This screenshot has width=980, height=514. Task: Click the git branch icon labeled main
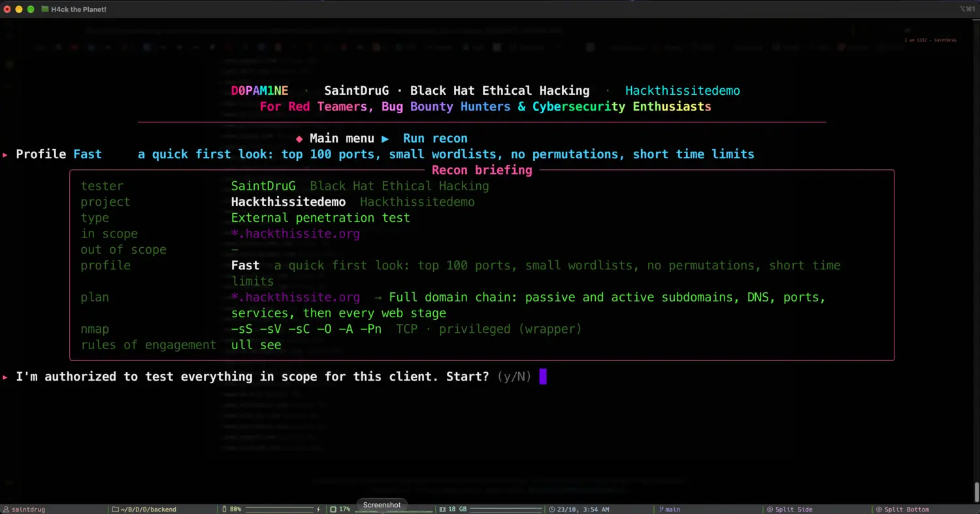click(661, 509)
